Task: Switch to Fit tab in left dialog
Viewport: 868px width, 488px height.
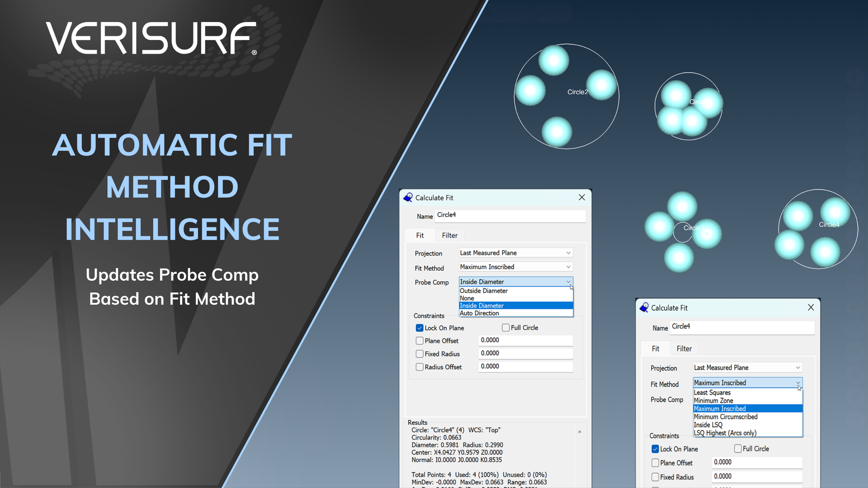Action: [420, 235]
